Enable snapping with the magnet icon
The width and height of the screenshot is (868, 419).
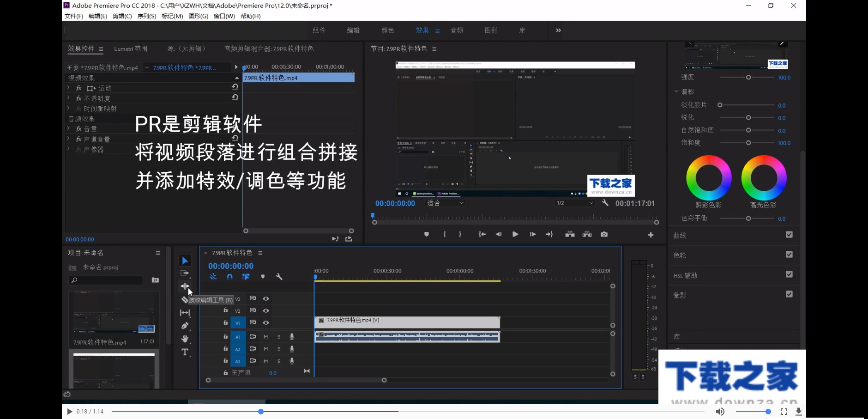coord(230,276)
